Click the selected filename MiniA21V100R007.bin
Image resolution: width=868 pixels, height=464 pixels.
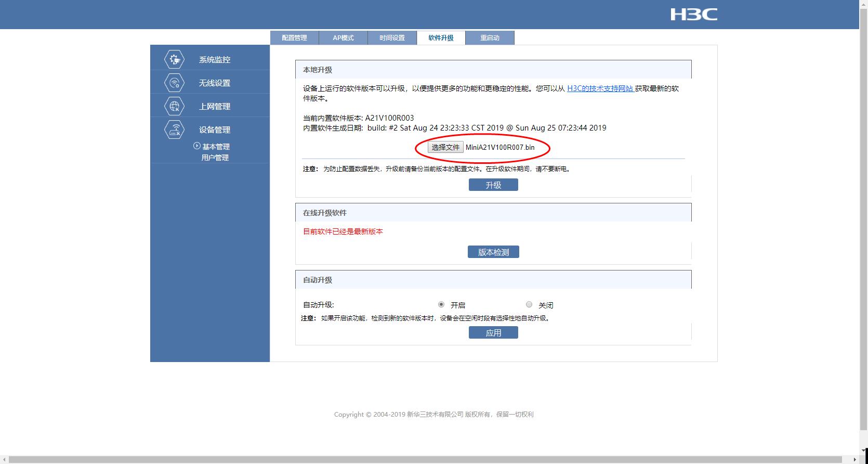coord(500,147)
